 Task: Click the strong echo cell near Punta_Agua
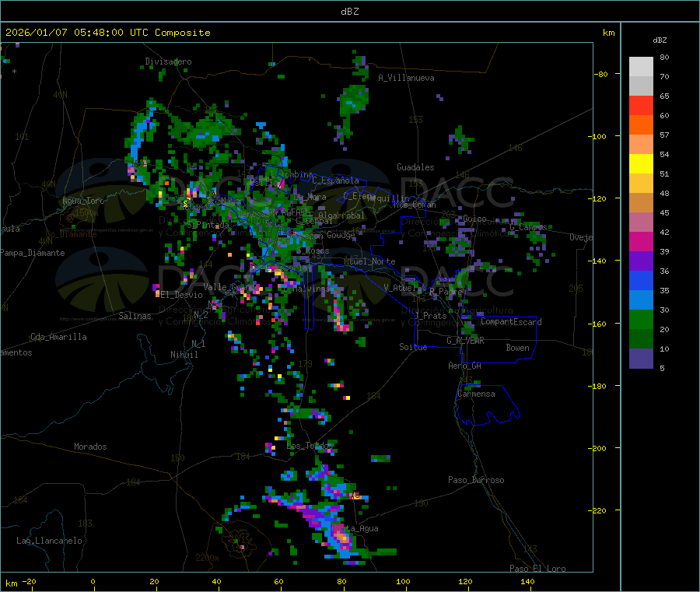pyautogui.click(x=343, y=539)
